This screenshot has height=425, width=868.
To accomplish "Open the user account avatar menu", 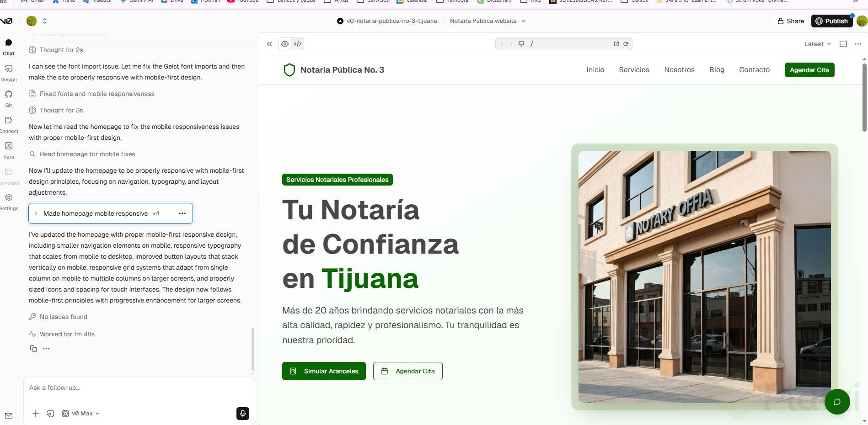I will [x=862, y=21].
